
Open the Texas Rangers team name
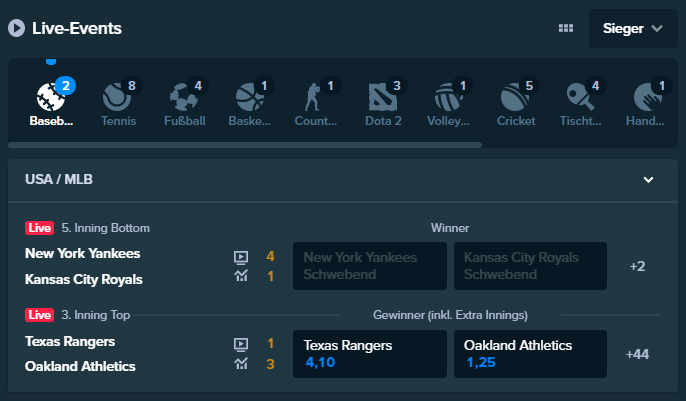coord(70,342)
